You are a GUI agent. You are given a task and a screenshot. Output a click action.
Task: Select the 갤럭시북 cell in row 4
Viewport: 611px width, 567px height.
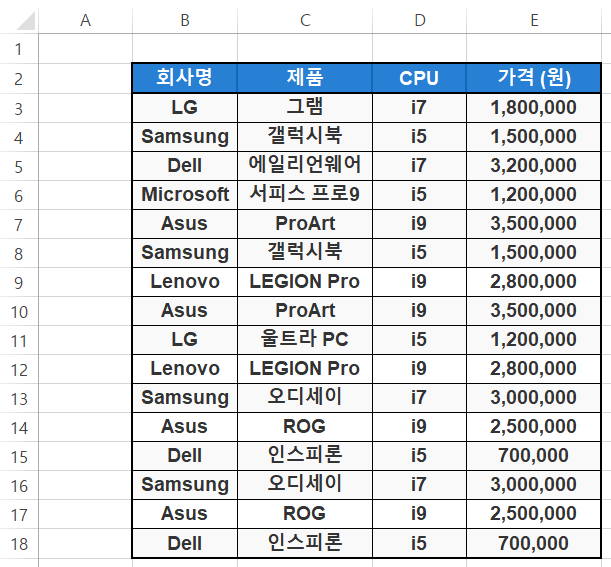305,137
